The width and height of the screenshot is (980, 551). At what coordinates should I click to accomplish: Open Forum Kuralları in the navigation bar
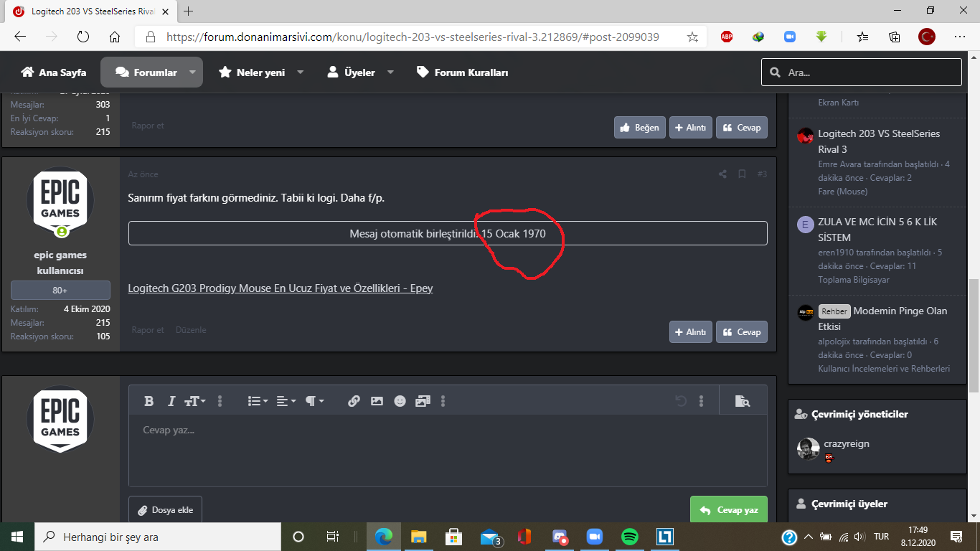pyautogui.click(x=463, y=72)
